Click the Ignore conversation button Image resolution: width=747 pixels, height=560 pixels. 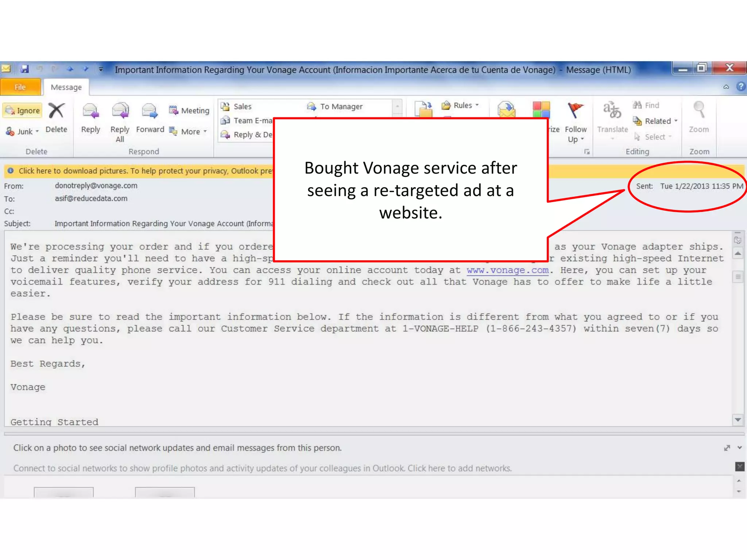point(23,110)
